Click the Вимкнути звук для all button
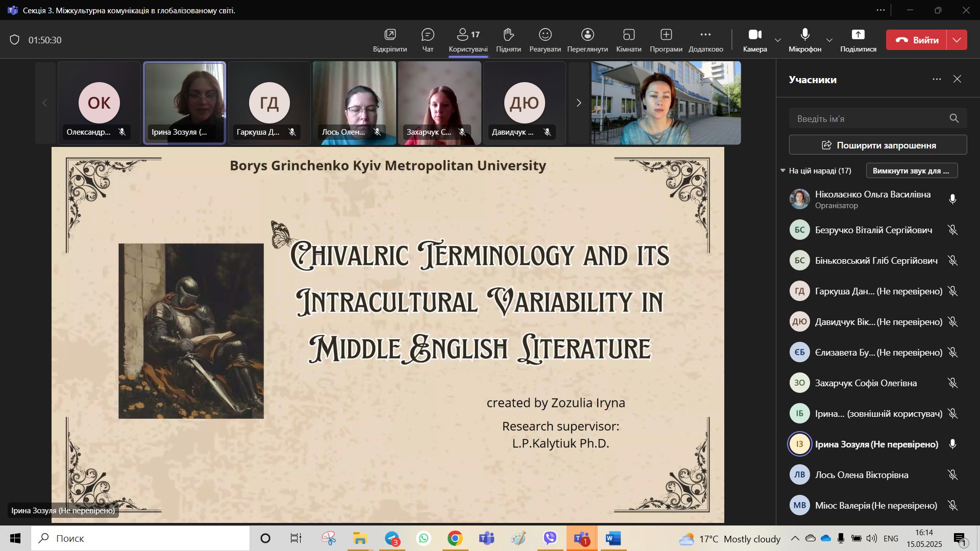This screenshot has height=551, width=980. pos(911,170)
